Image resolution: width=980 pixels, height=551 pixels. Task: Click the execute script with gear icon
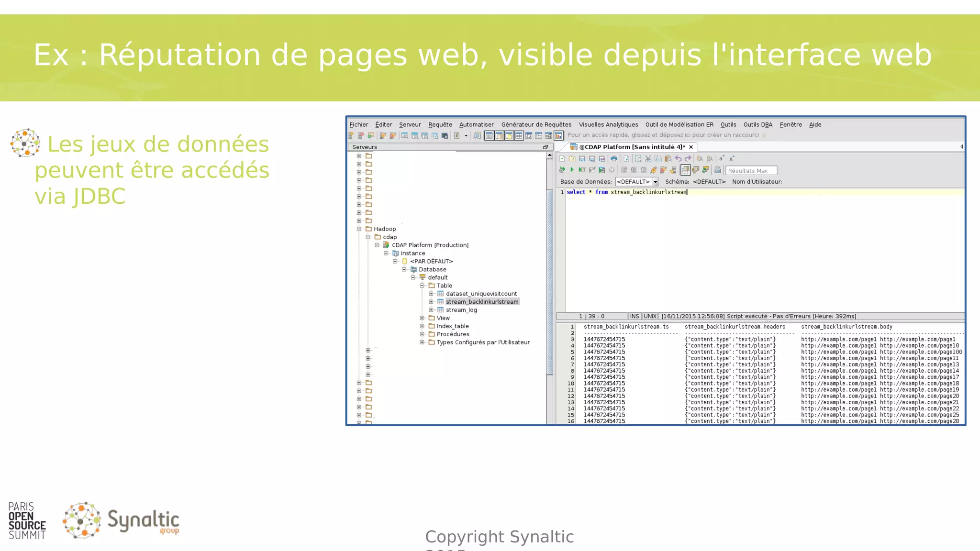tap(562, 170)
